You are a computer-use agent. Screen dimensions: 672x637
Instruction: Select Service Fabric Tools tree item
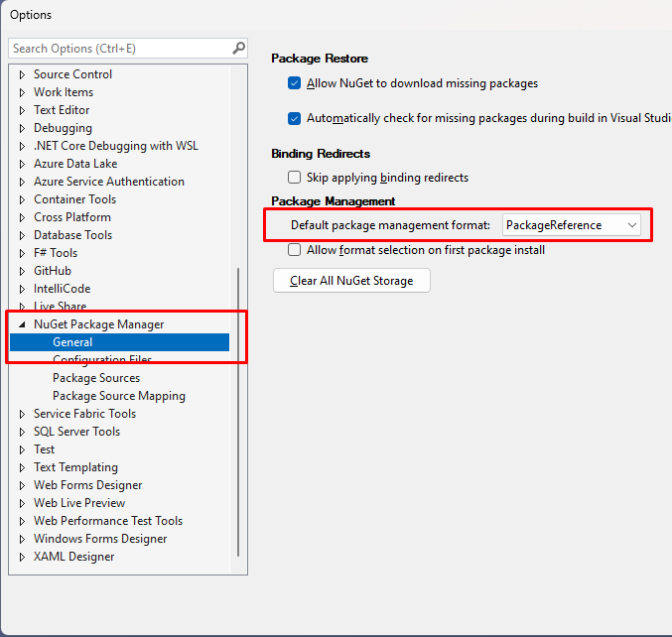(x=84, y=414)
